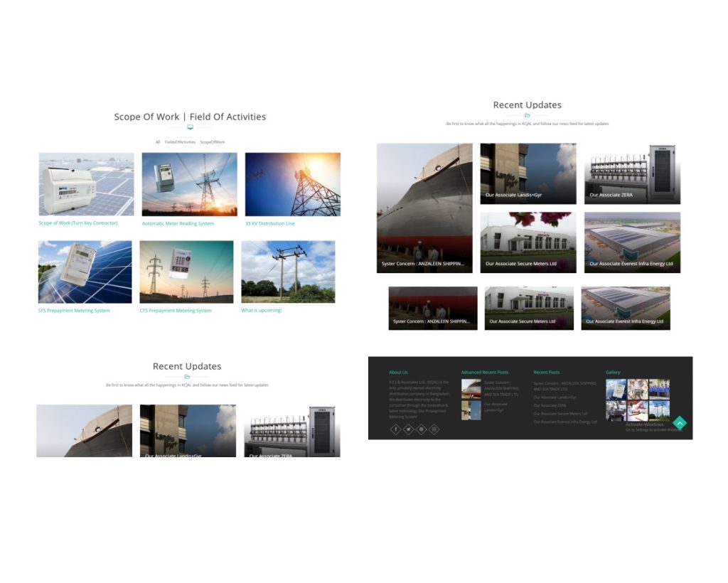Open the Our Associate Landis+Gyr footer link

555,397
